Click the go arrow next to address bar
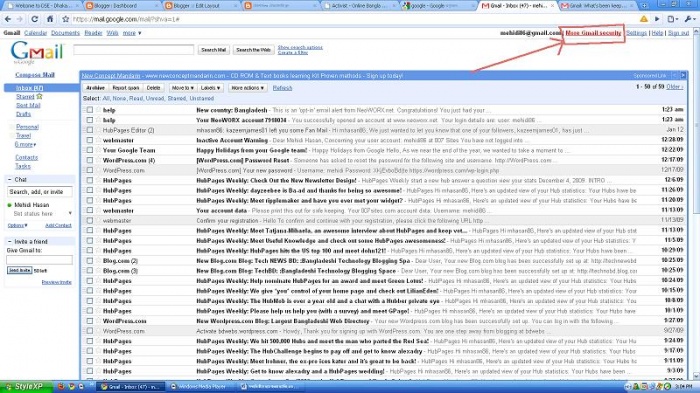Screen dimensions: 700x393 point(657,19)
